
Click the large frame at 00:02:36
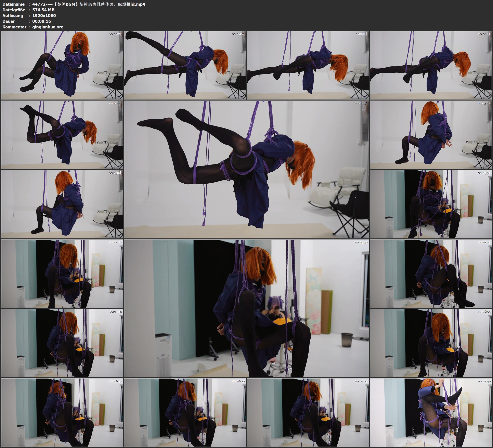[x=246, y=169]
